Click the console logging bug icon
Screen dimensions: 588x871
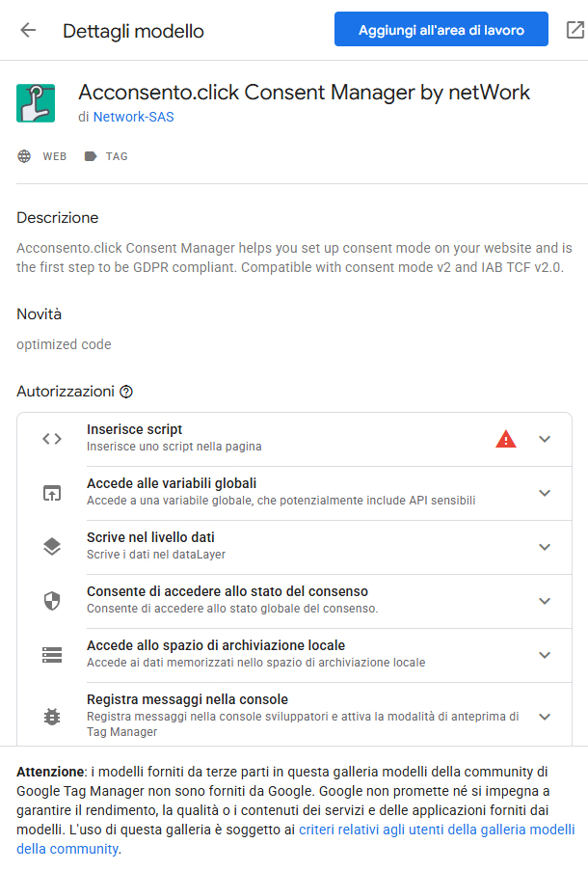(x=52, y=717)
